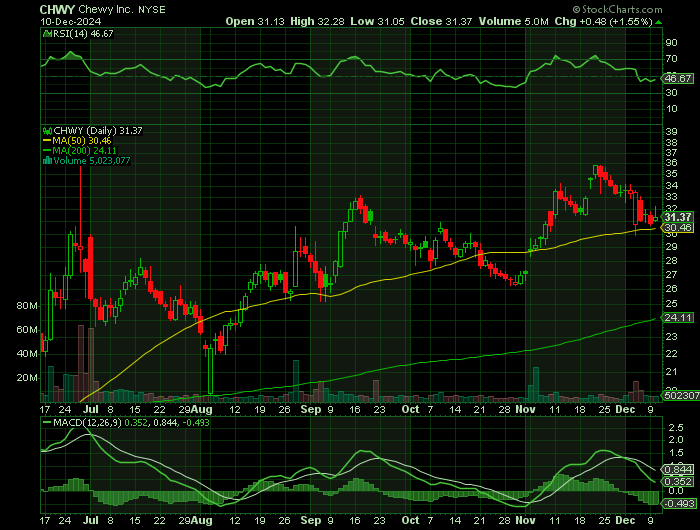Click the 36 label on the price axis
The image size is (700, 530).
point(671,163)
